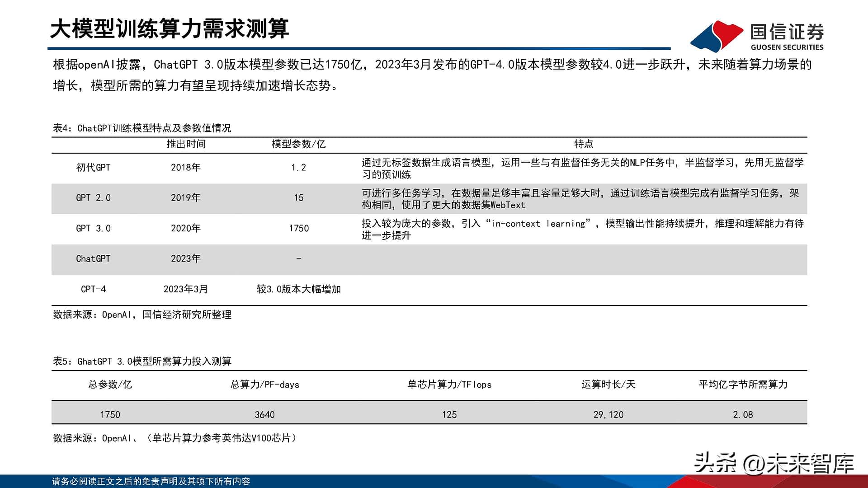Click the slide title 大模型训练算力需求测算

(x=170, y=28)
